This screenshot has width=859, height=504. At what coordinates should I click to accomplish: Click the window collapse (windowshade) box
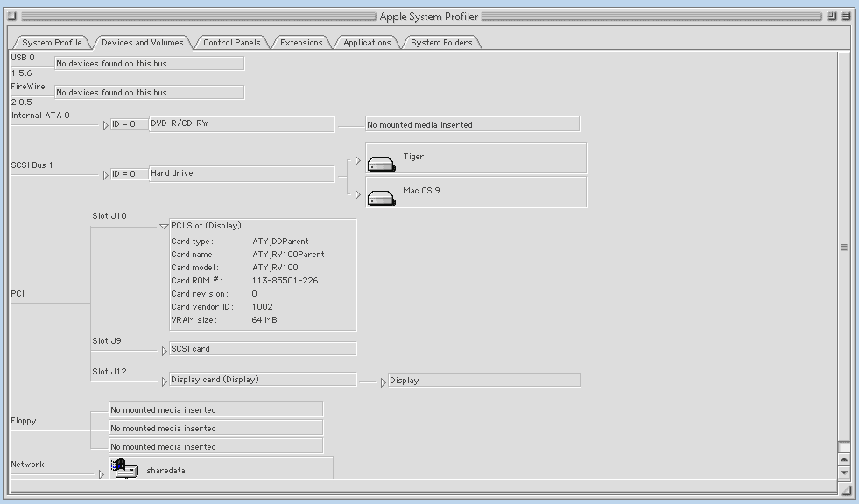846,17
